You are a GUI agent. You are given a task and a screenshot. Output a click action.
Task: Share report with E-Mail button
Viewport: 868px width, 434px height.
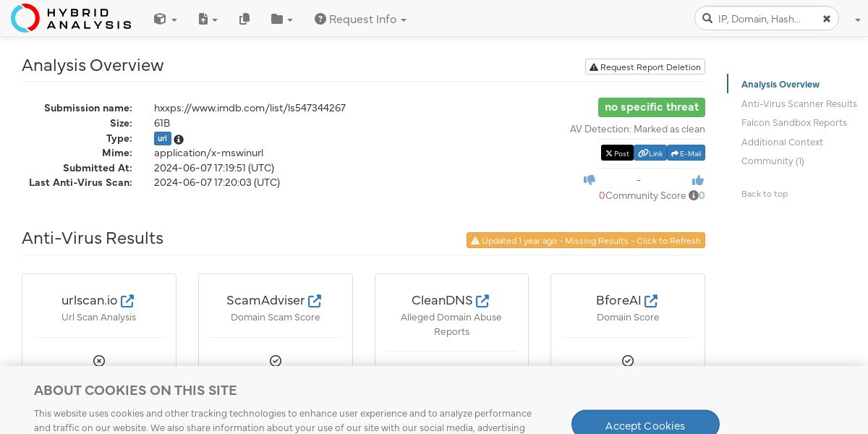[686, 153]
